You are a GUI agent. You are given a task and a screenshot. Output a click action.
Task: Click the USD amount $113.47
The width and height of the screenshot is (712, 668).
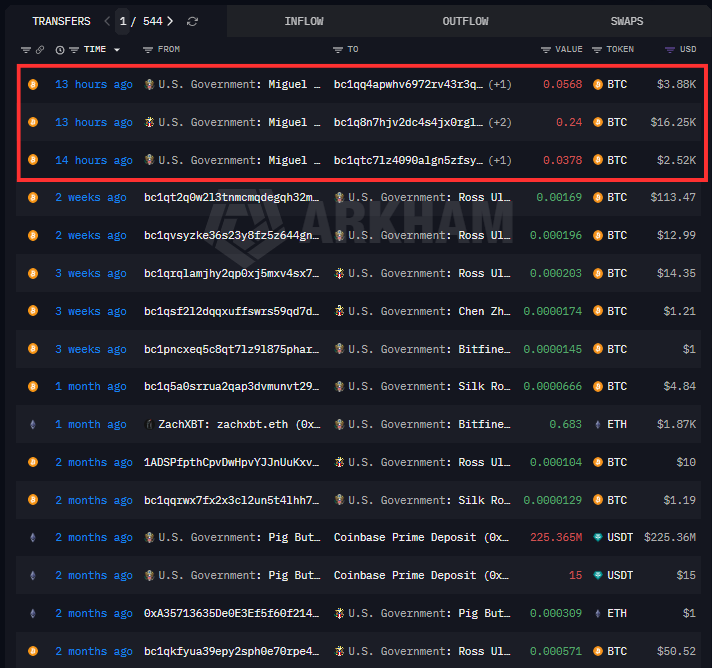click(x=673, y=198)
